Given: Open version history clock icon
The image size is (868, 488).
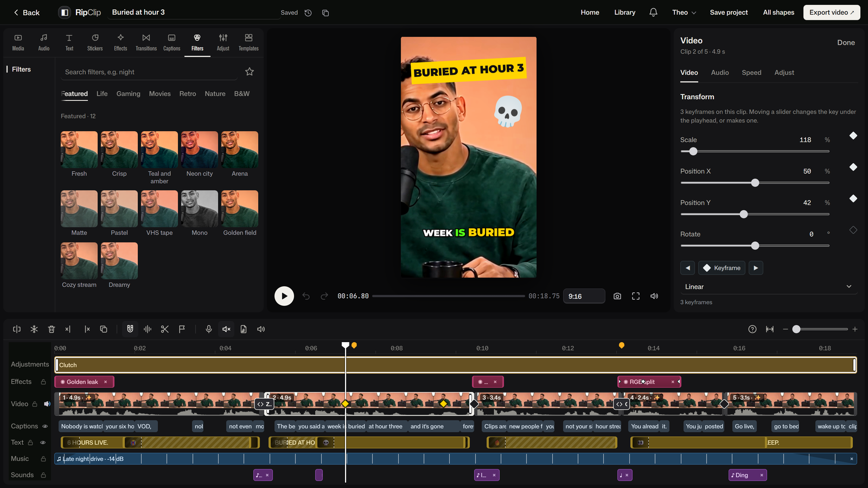Looking at the screenshot, I should [x=308, y=12].
